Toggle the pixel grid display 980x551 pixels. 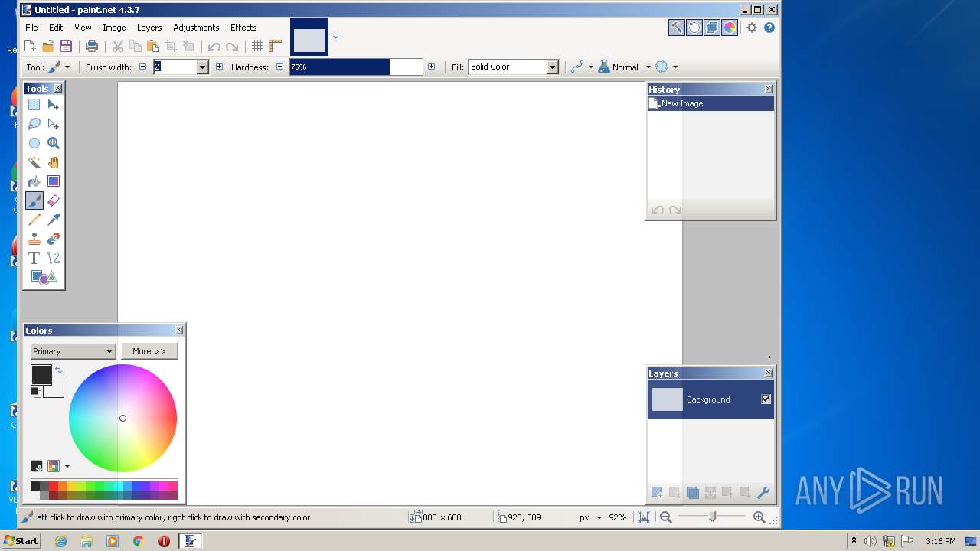[258, 46]
